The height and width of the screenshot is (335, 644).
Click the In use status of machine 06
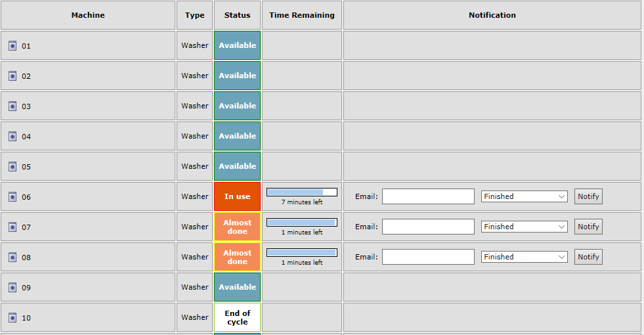pos(237,196)
